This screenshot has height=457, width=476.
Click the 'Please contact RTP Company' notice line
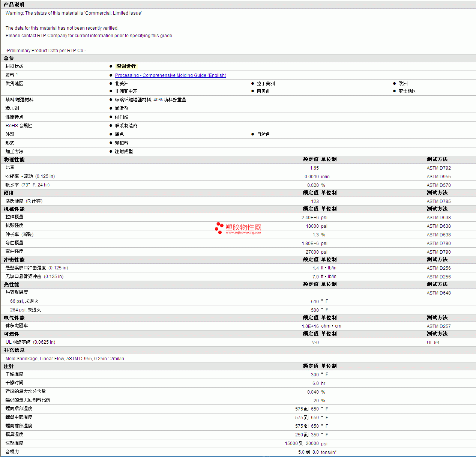89,36
